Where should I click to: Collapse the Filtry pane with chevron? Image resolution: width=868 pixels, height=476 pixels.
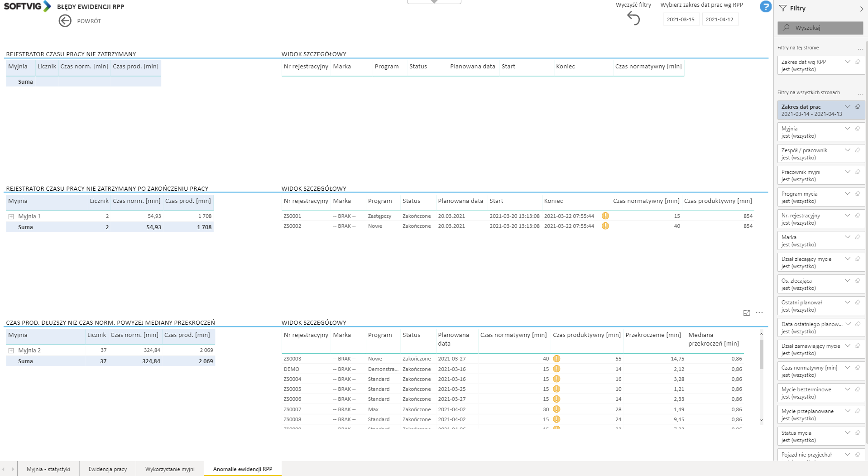coord(861,9)
